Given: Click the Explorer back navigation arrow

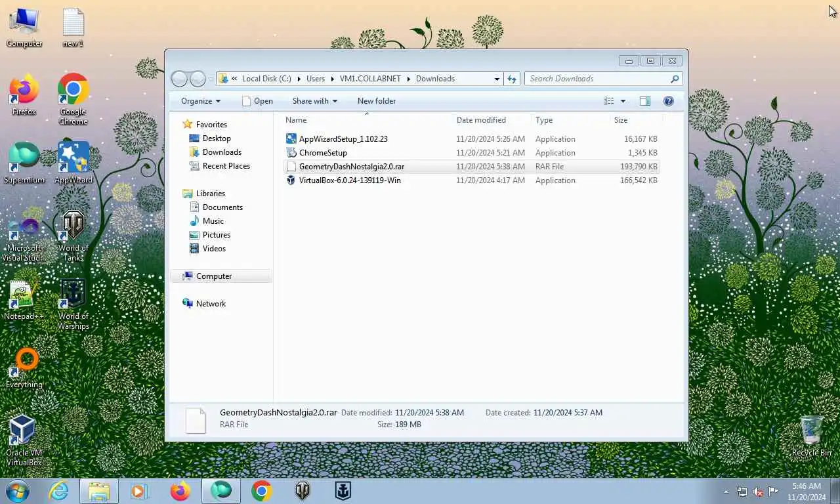Looking at the screenshot, I should 179,79.
